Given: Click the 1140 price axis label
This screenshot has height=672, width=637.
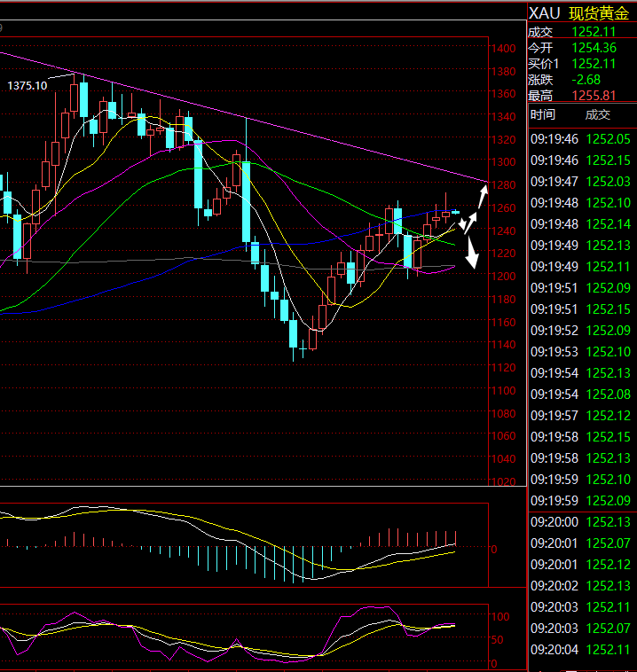Looking at the screenshot, I should [504, 345].
